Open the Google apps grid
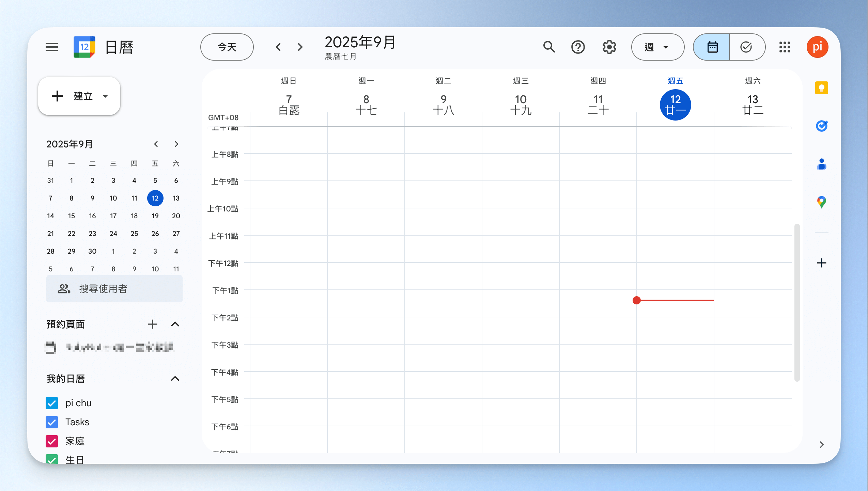 click(x=785, y=47)
